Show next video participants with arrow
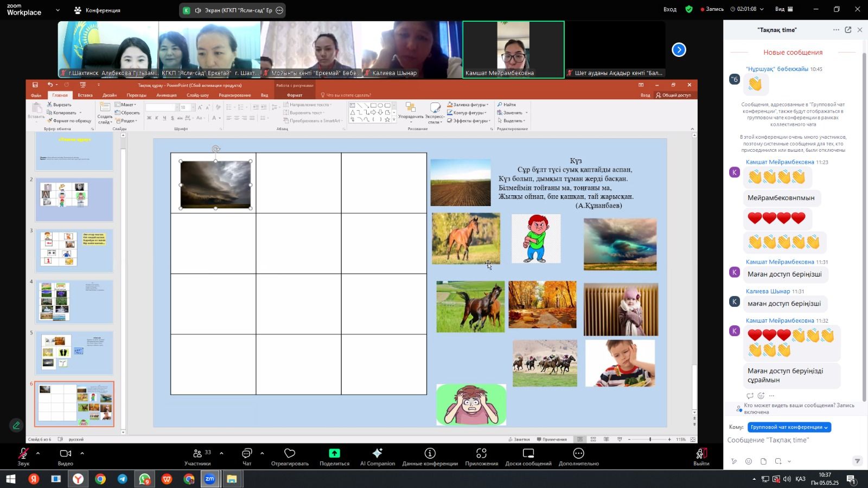Viewport: 868px width, 488px height. (679, 50)
